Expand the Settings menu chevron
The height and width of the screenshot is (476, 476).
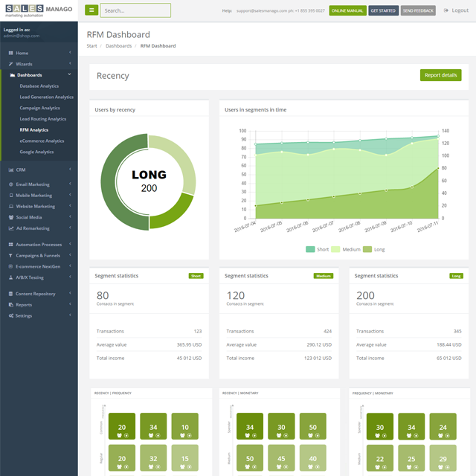coord(70,315)
